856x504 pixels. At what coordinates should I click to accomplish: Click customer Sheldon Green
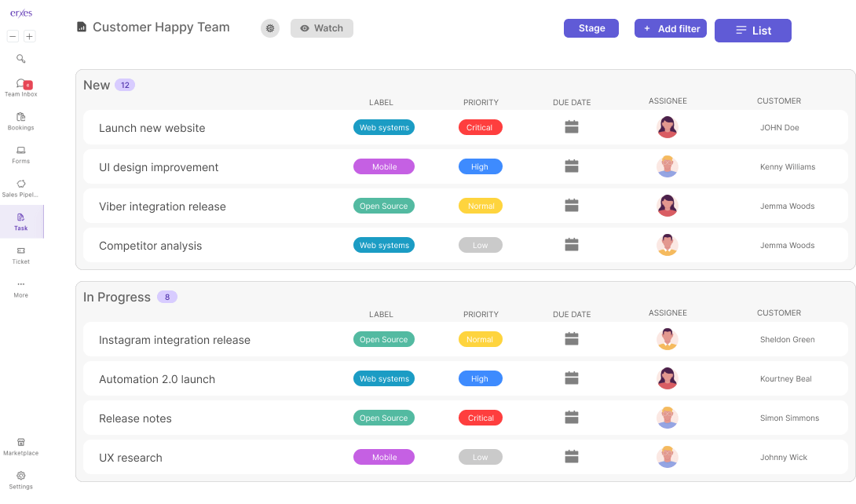[x=787, y=340]
